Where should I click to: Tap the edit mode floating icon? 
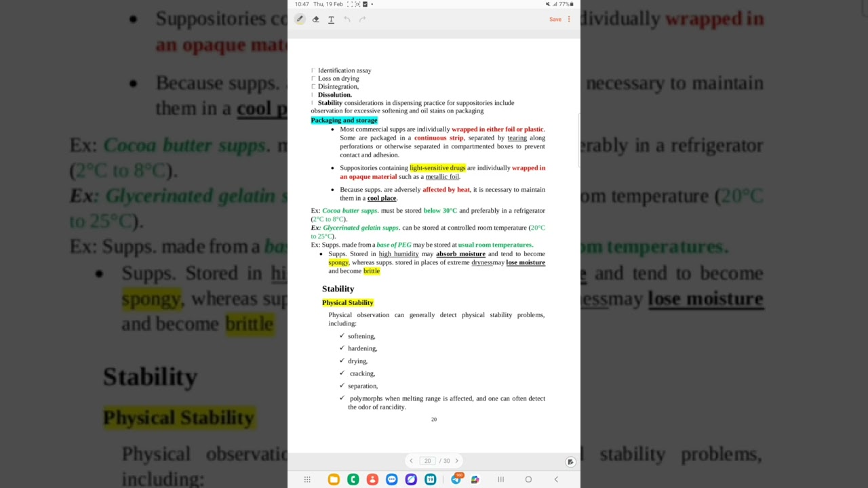(570, 462)
